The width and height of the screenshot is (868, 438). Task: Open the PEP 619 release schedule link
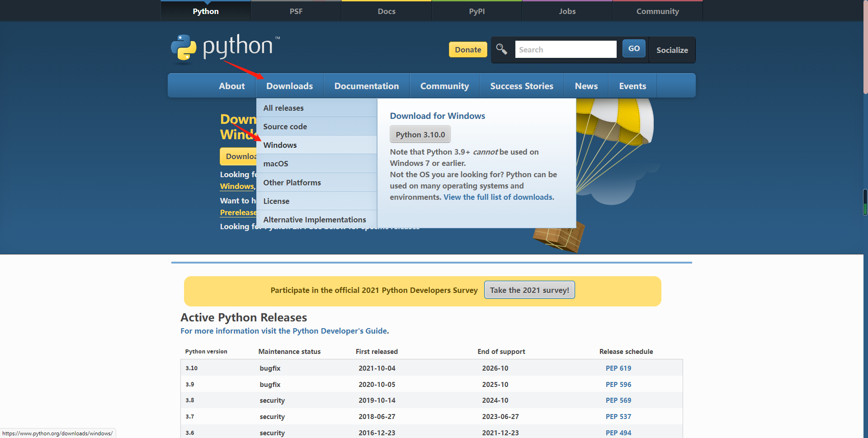618,368
